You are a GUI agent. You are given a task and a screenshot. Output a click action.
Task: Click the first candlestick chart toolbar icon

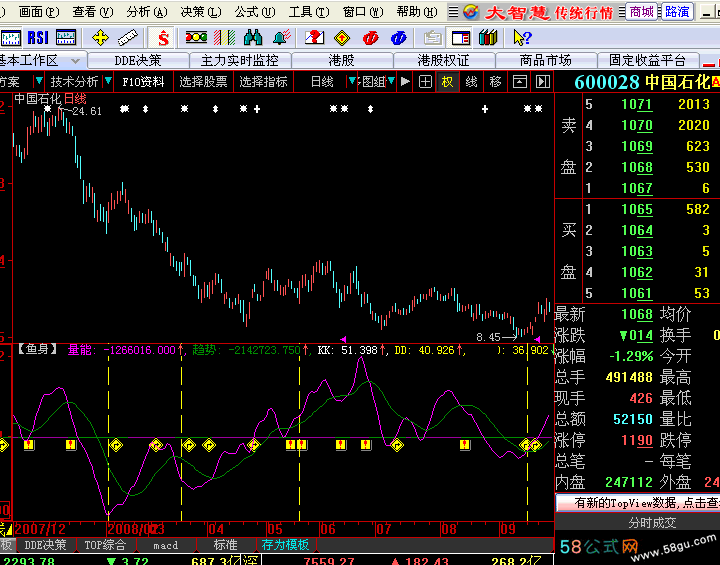pyautogui.click(x=10, y=38)
